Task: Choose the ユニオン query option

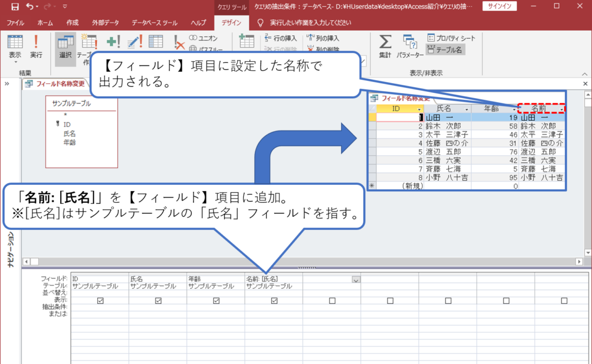Action: pyautogui.click(x=204, y=38)
